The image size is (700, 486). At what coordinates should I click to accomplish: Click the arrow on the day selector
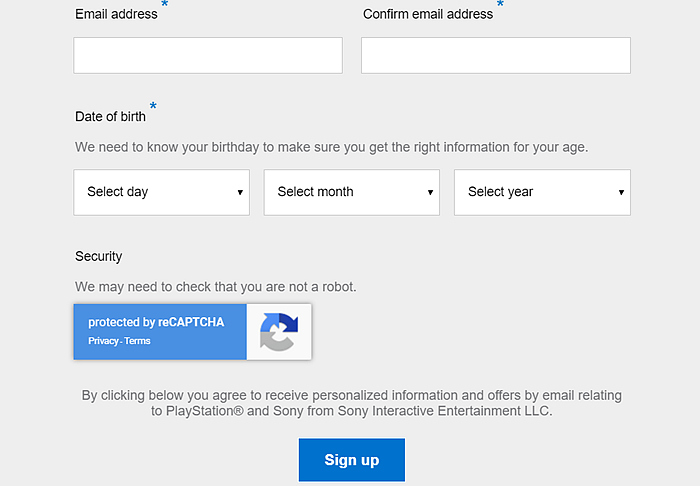coord(240,192)
